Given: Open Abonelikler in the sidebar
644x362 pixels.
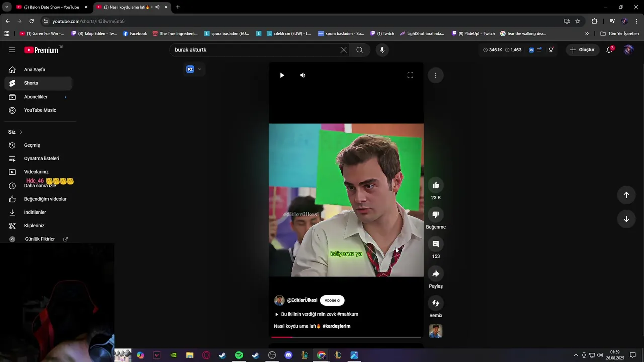Looking at the screenshot, I should pos(38,97).
